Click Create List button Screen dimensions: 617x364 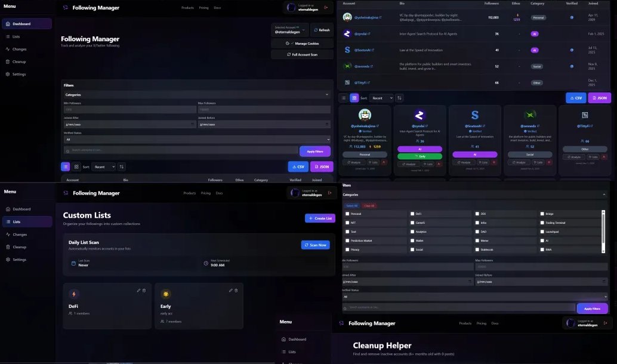coord(320,218)
